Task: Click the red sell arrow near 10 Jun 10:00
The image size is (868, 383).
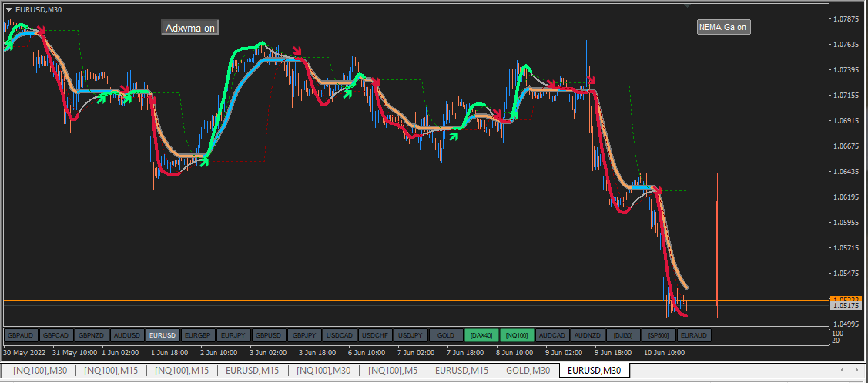Action: pyautogui.click(x=657, y=190)
